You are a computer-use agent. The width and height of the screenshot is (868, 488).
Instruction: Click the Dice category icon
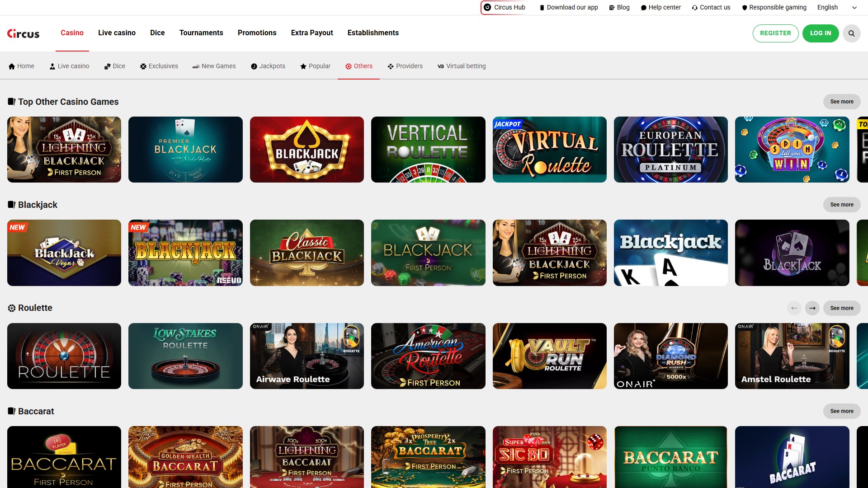[x=107, y=66]
